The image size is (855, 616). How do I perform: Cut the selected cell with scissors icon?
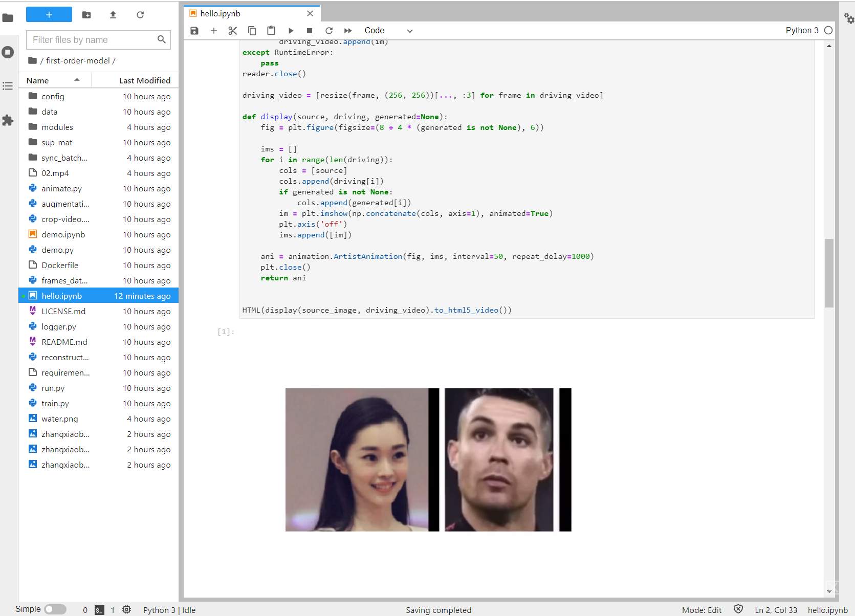point(233,31)
